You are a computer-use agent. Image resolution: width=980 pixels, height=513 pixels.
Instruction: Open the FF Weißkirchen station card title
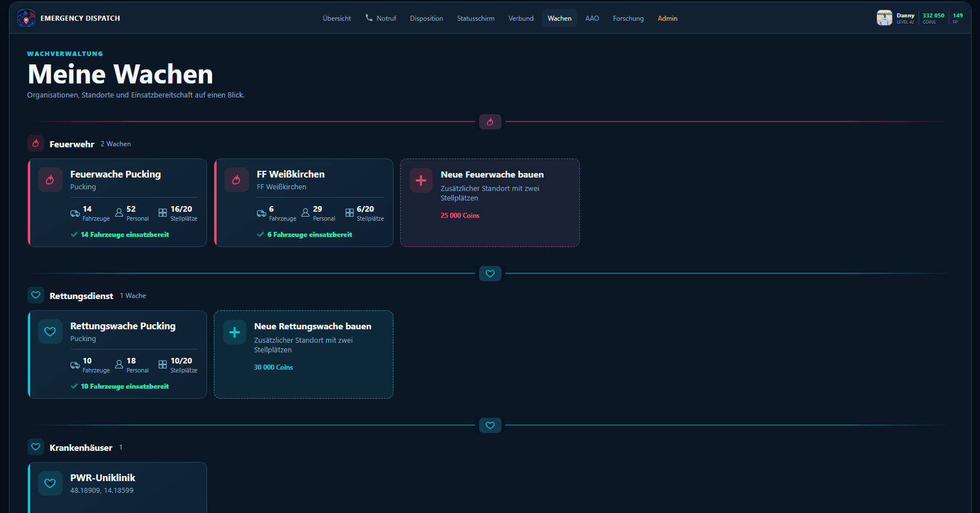[x=290, y=174]
